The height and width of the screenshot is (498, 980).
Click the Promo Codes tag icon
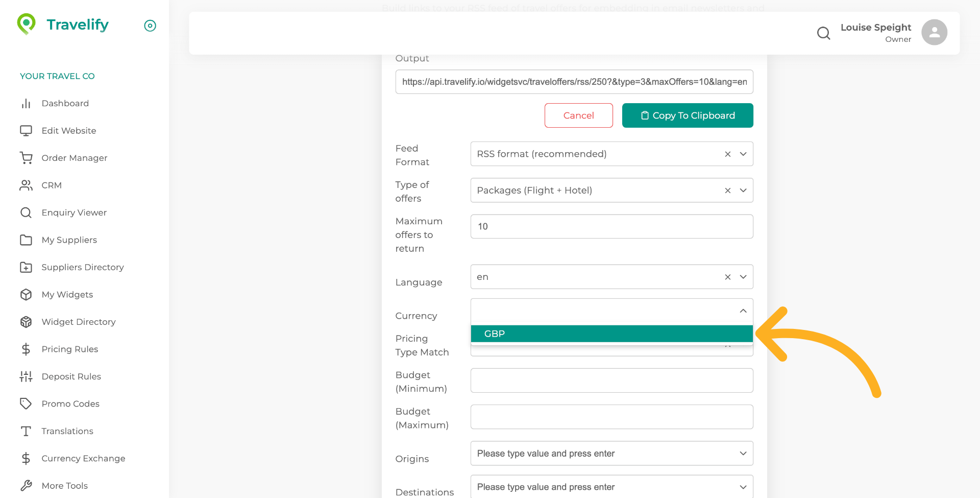[x=26, y=404]
